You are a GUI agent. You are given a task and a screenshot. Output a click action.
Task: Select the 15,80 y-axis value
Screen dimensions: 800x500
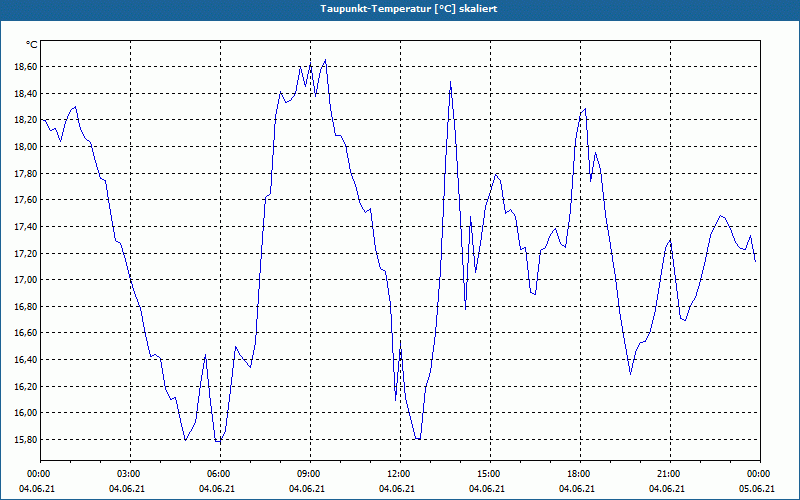(27, 440)
